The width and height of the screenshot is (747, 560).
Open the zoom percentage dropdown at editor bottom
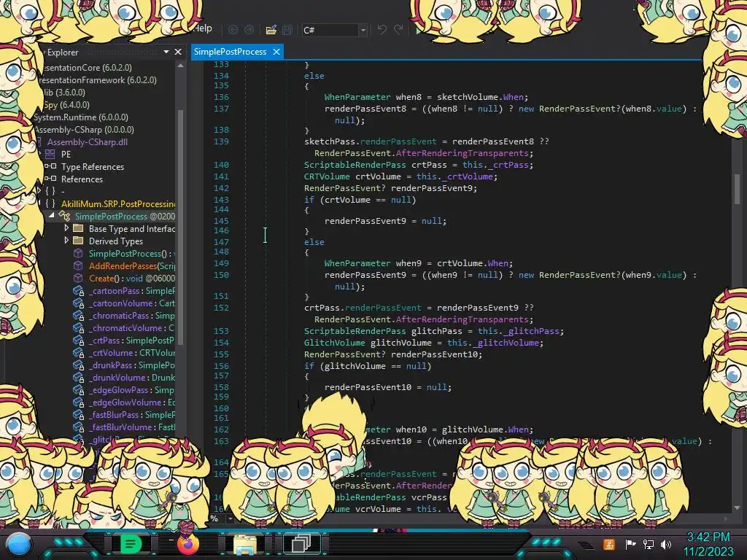[231, 518]
